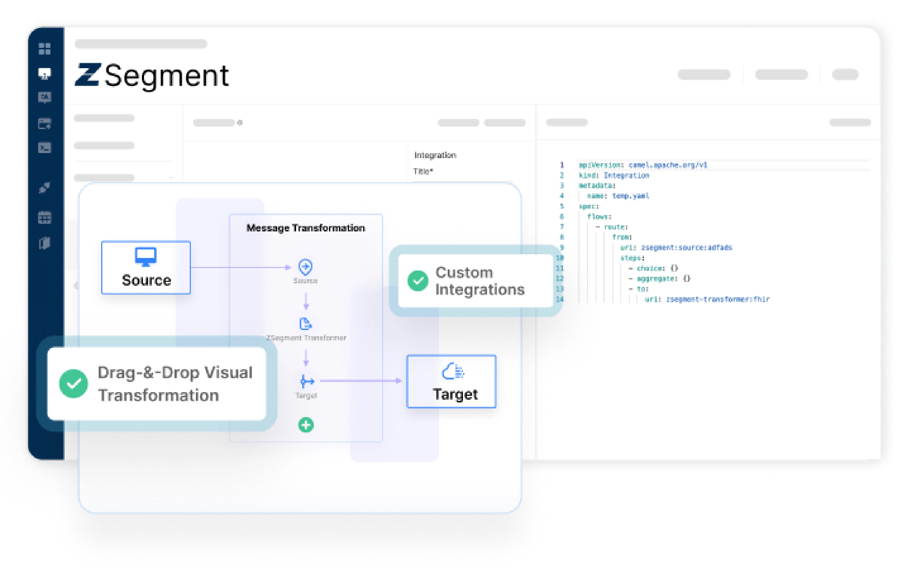Image resolution: width=907 pixels, height=588 pixels.
Task: Click green checkmark beside Drag-&-Drop Visual Transformation
Action: (74, 384)
